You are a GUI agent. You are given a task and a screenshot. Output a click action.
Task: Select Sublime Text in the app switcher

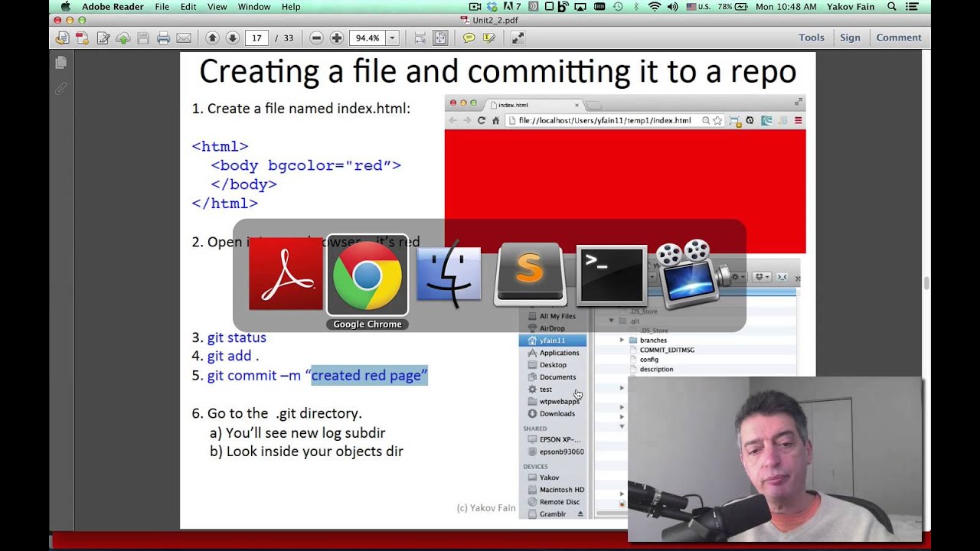[x=530, y=274]
